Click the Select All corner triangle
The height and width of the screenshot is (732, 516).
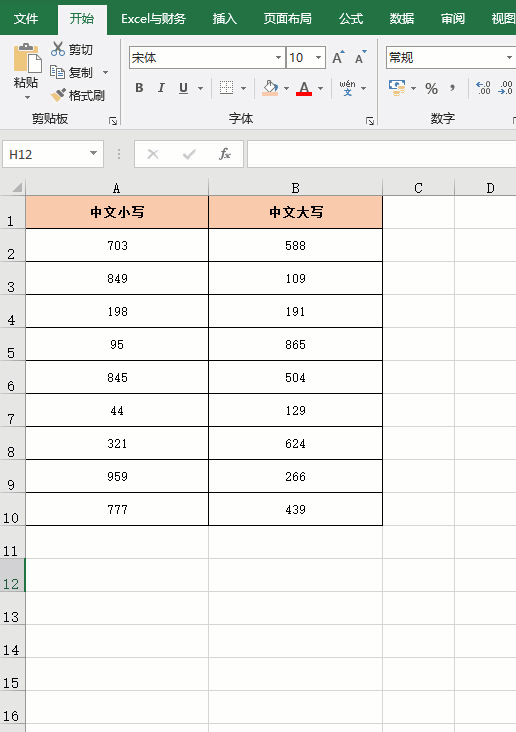click(x=17, y=188)
